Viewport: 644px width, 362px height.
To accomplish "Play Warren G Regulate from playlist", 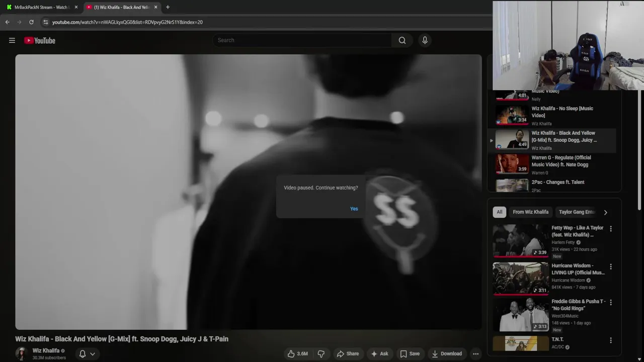I will [x=553, y=164].
